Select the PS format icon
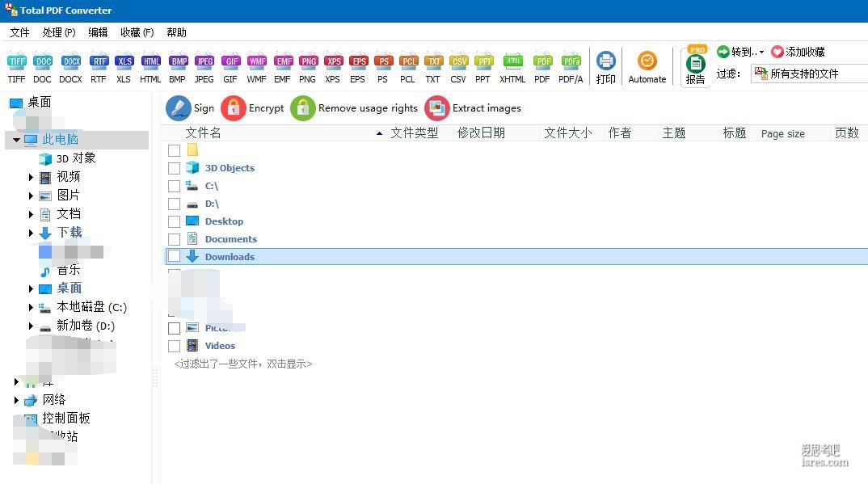Viewport: 868px width, 484px height. click(383, 68)
